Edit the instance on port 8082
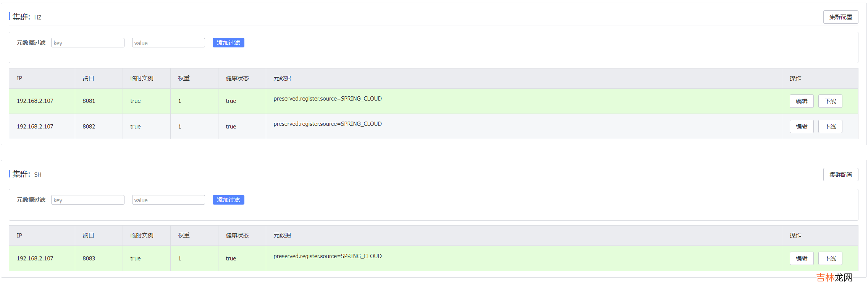 click(x=801, y=127)
